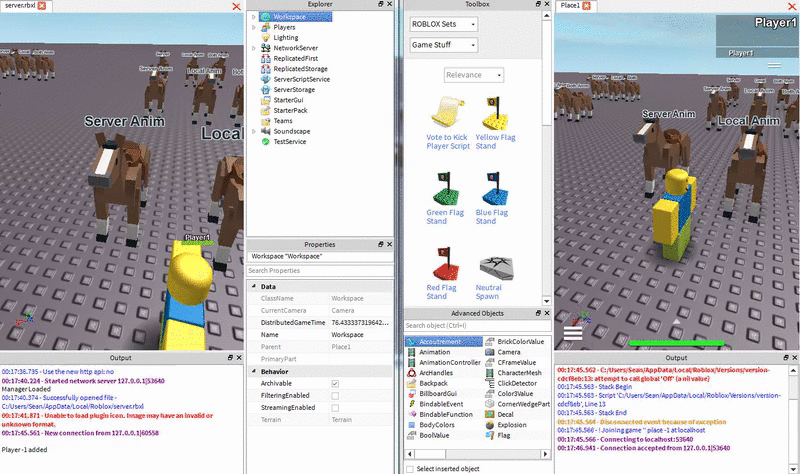Select the Vote to Kick Player Script item
Screen dimensions: 800x474
[447, 122]
